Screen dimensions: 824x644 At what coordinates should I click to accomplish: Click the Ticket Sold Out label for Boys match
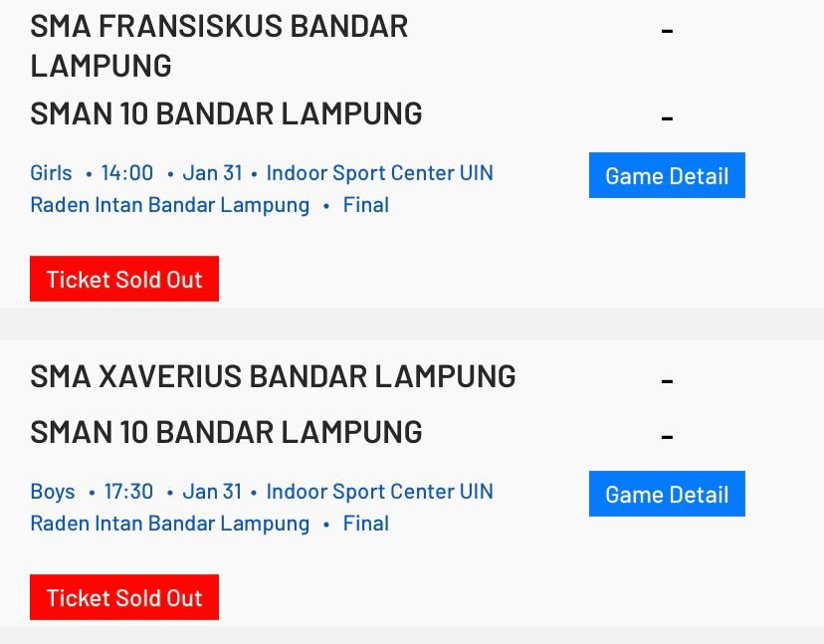(123, 597)
